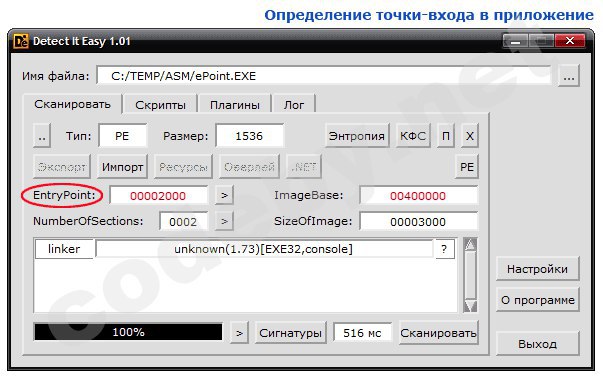603x379 pixels.
Task: Switch to the Сканировать tab
Action: point(72,105)
